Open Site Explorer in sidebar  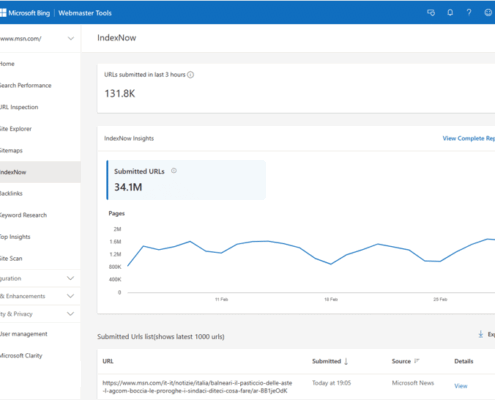click(x=16, y=129)
